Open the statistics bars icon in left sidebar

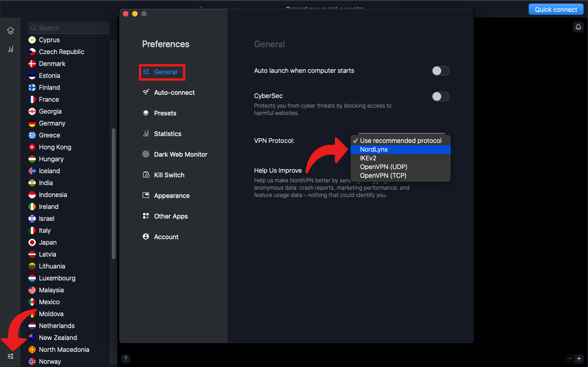11,49
